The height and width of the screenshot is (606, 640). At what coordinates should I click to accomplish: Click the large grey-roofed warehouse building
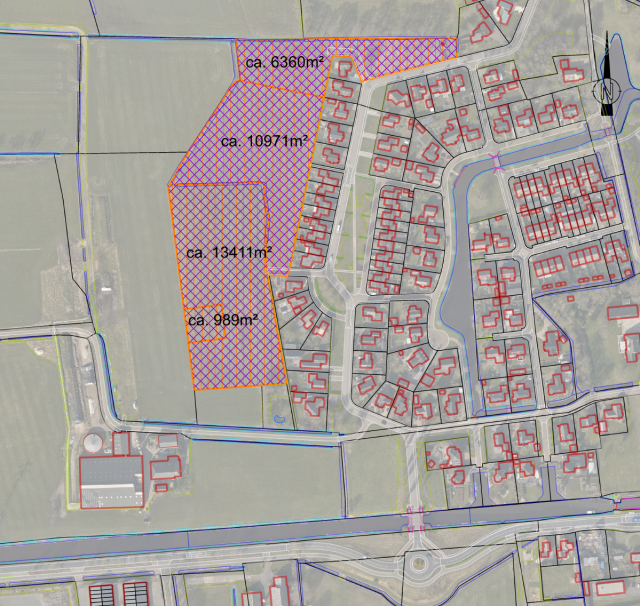[x=110, y=482]
